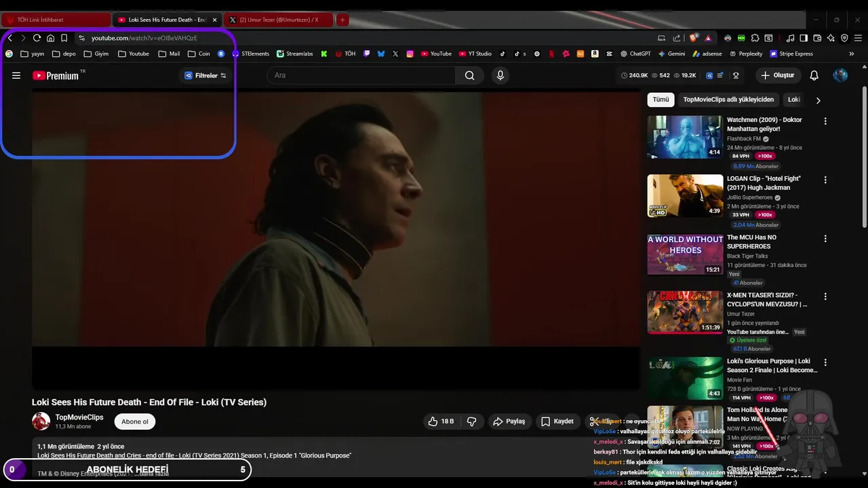The image size is (868, 488).
Task: Open options for The MCU Has NO SUPERHEROES
Action: (x=825, y=239)
